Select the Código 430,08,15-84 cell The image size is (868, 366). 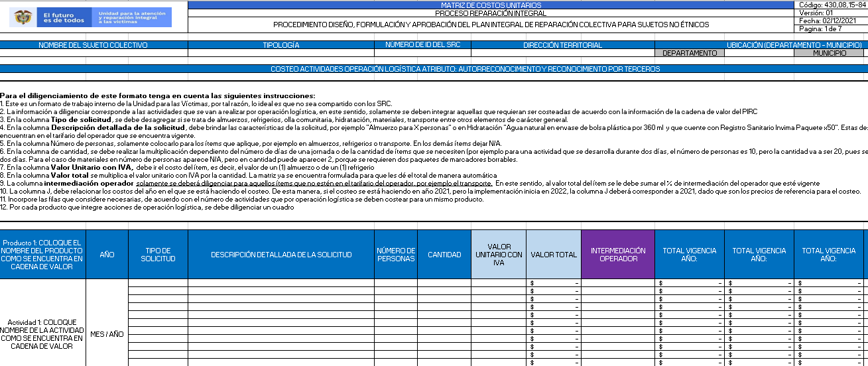click(833, 5)
